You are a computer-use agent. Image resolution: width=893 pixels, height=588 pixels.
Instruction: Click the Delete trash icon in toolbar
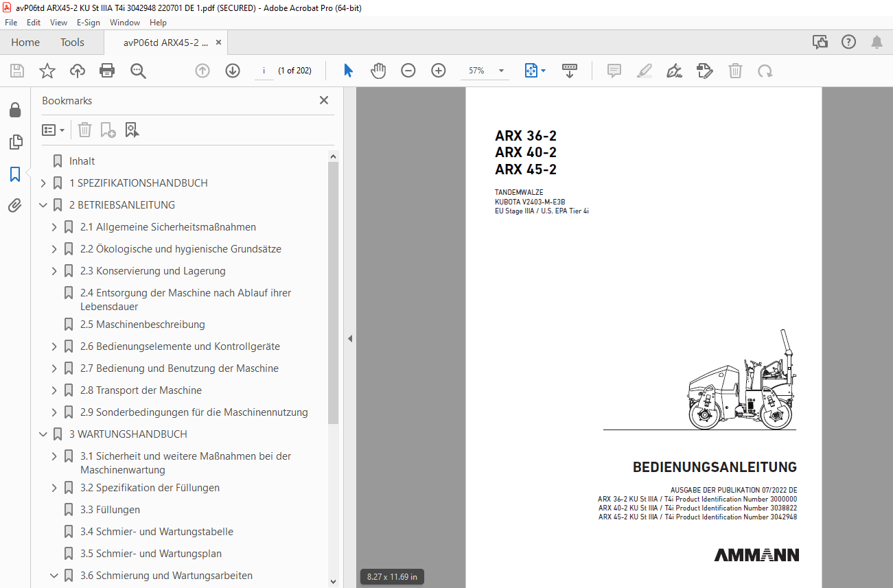point(735,71)
